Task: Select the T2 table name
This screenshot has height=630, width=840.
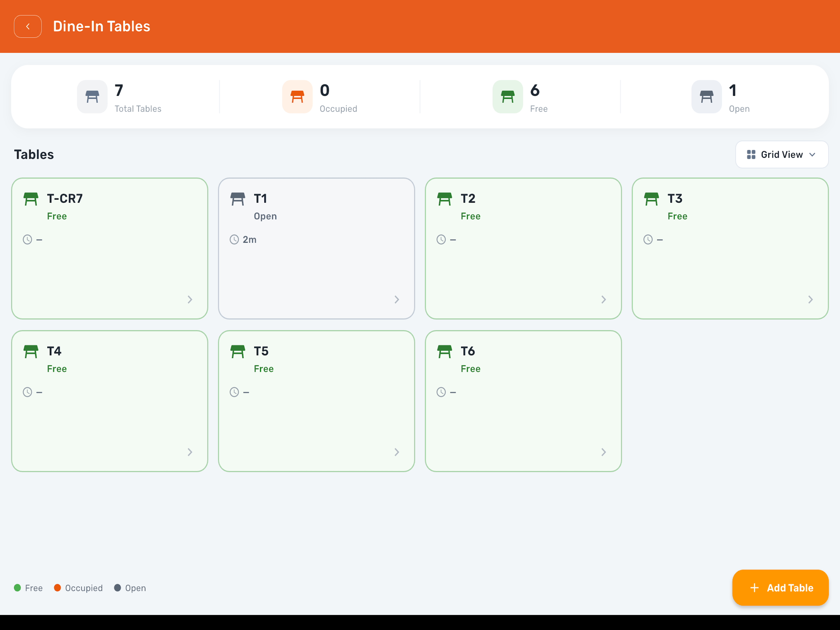Action: point(468,199)
